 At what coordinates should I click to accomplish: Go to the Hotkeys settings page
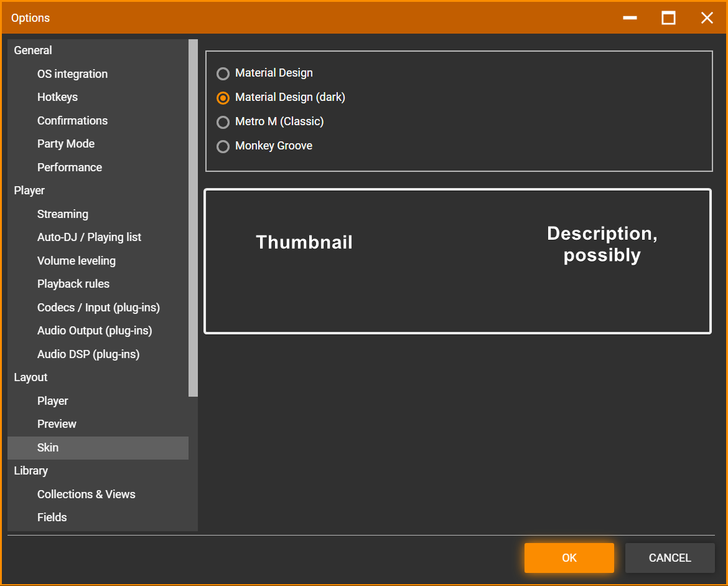57,97
